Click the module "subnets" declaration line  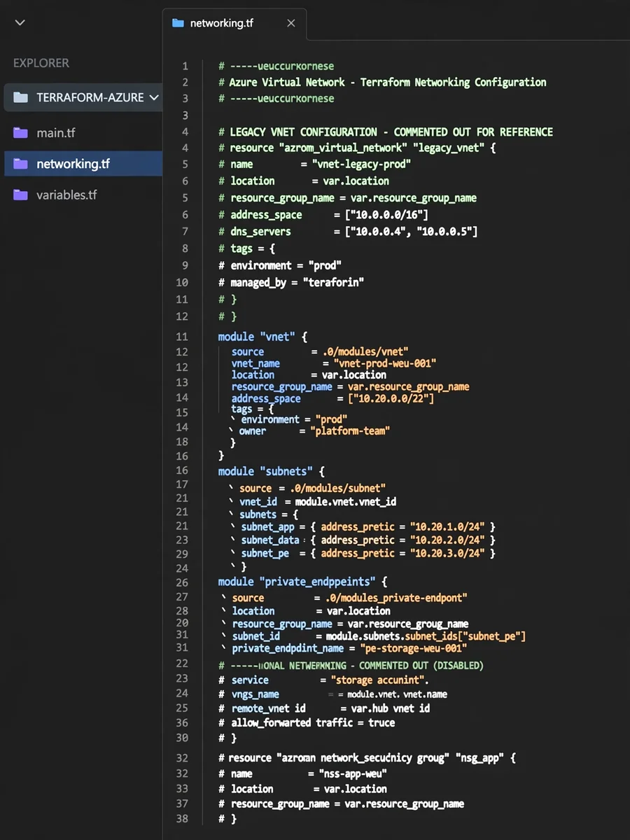[x=272, y=471]
